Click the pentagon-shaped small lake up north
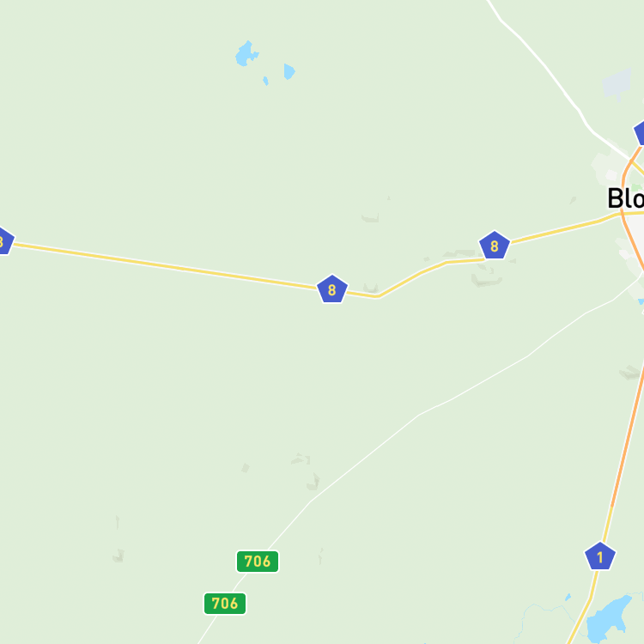644x644 pixels. tap(289, 71)
